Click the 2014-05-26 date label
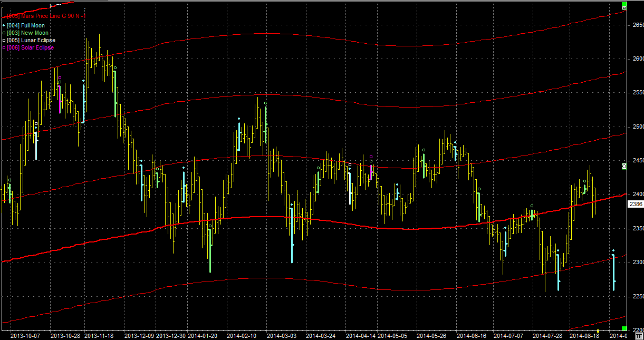 click(x=432, y=335)
